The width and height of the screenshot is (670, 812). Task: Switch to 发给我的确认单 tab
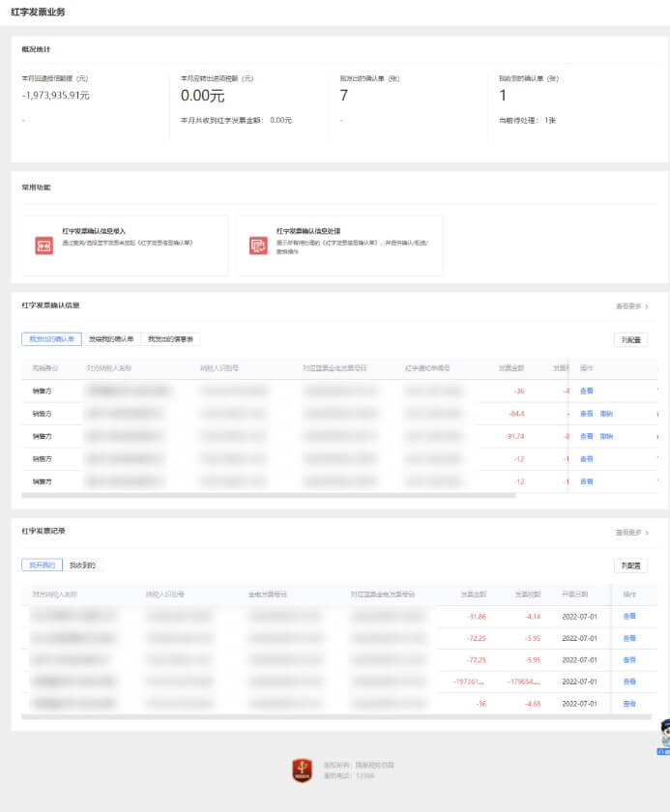(111, 339)
